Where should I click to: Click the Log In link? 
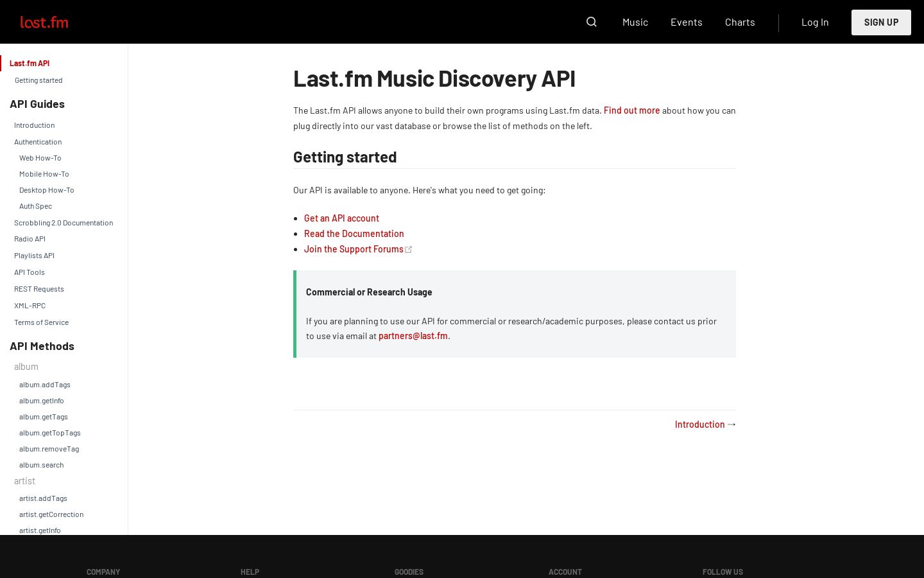coord(815,22)
